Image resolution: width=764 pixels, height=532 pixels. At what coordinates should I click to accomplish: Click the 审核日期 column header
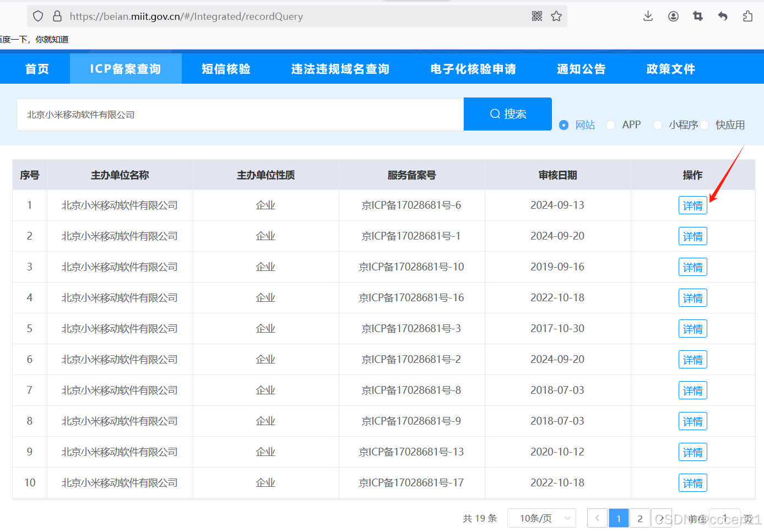point(558,175)
